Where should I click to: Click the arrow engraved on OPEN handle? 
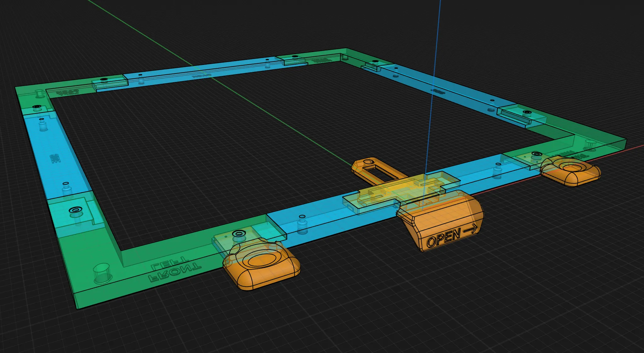pos(470,229)
